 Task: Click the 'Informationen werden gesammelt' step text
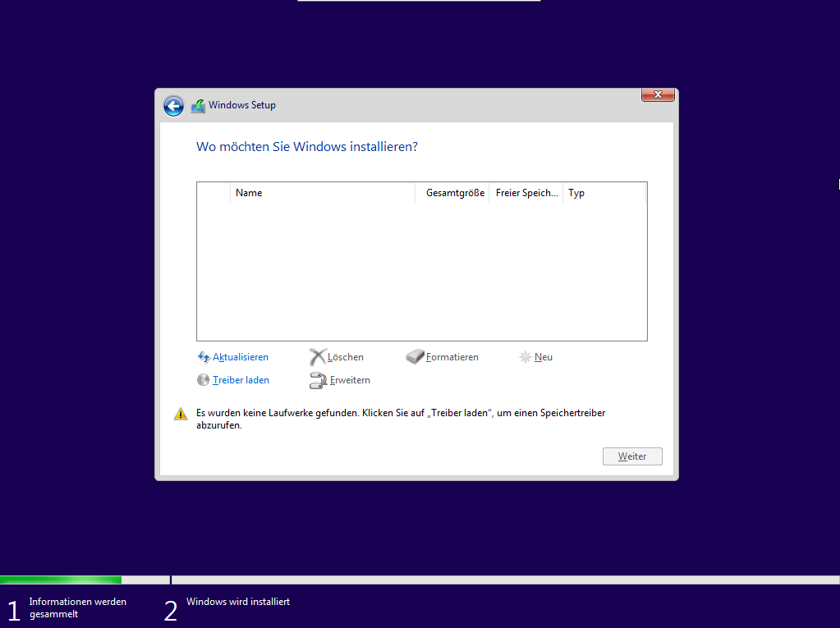[78, 608]
